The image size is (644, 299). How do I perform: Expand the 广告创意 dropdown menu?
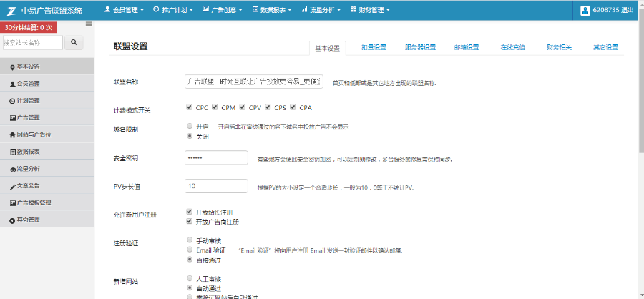pos(223,10)
